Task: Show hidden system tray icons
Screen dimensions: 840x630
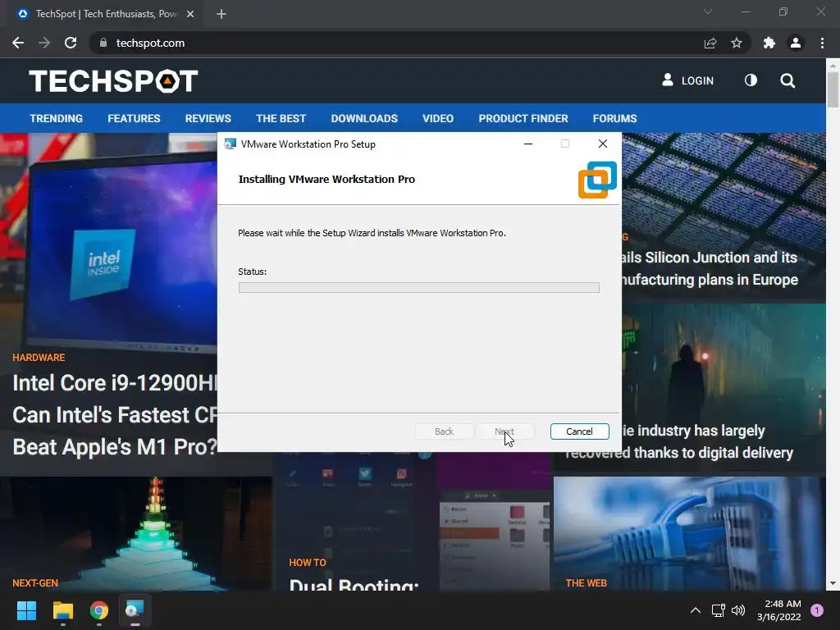Action: (696, 610)
